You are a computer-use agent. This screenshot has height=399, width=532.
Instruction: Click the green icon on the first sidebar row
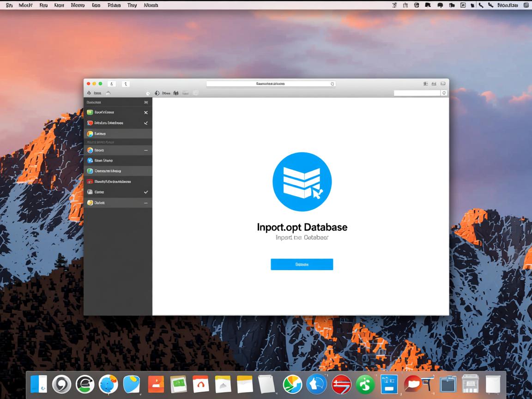click(90, 112)
